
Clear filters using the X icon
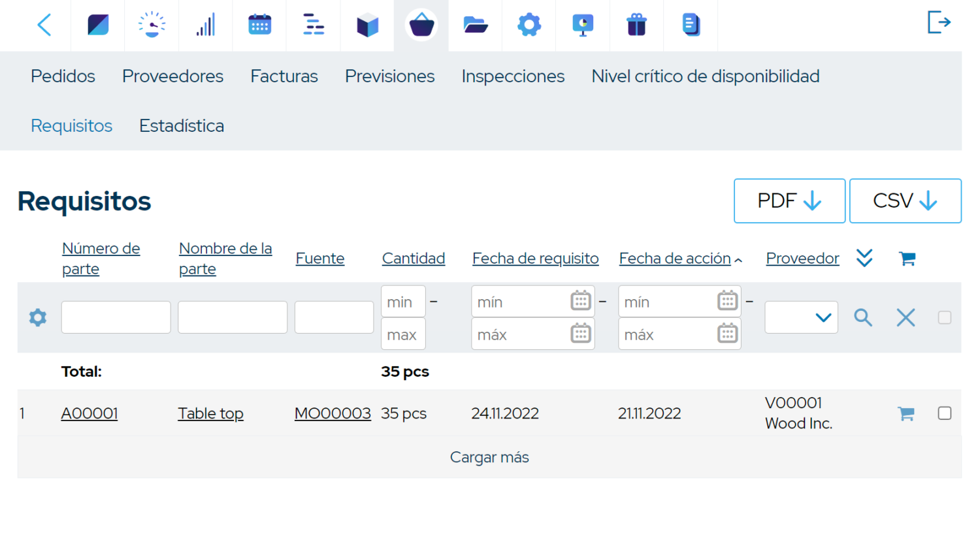click(x=905, y=317)
